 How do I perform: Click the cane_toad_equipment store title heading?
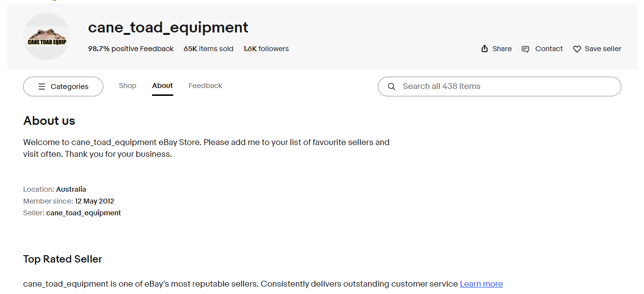pos(168,28)
